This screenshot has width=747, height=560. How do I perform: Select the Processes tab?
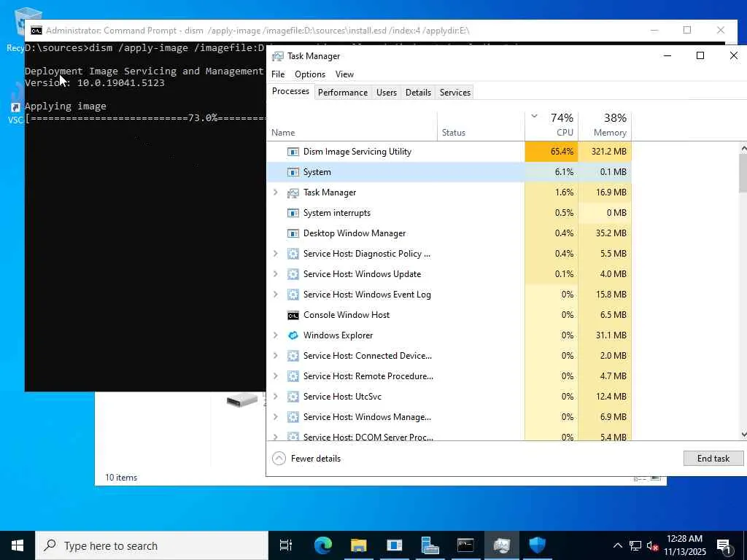pos(290,91)
